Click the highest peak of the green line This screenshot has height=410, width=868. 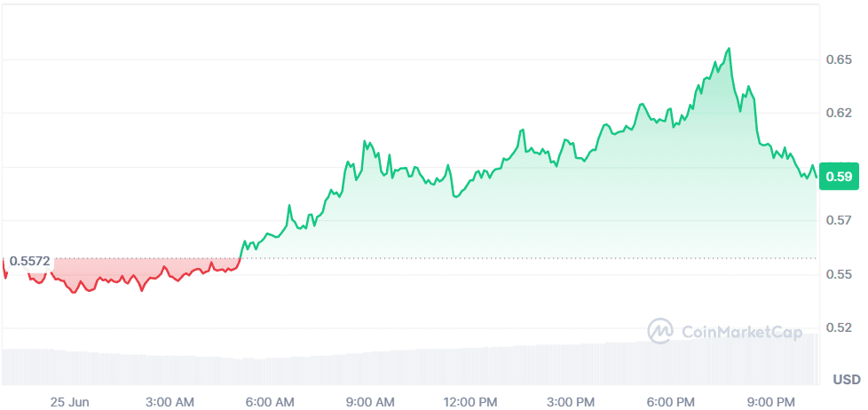[730, 49]
